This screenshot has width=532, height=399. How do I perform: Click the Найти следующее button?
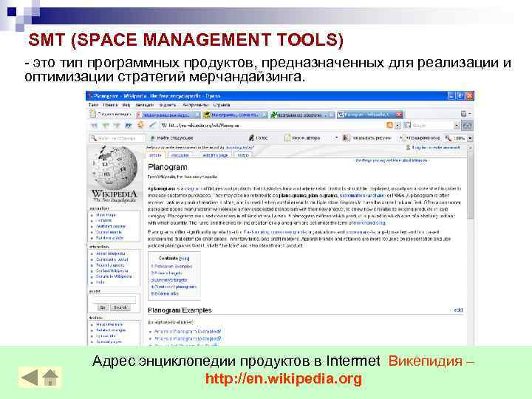point(171,138)
